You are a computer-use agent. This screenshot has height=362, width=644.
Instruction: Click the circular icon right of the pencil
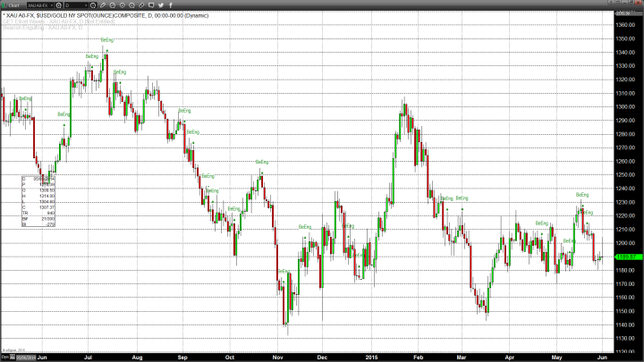[112, 5]
